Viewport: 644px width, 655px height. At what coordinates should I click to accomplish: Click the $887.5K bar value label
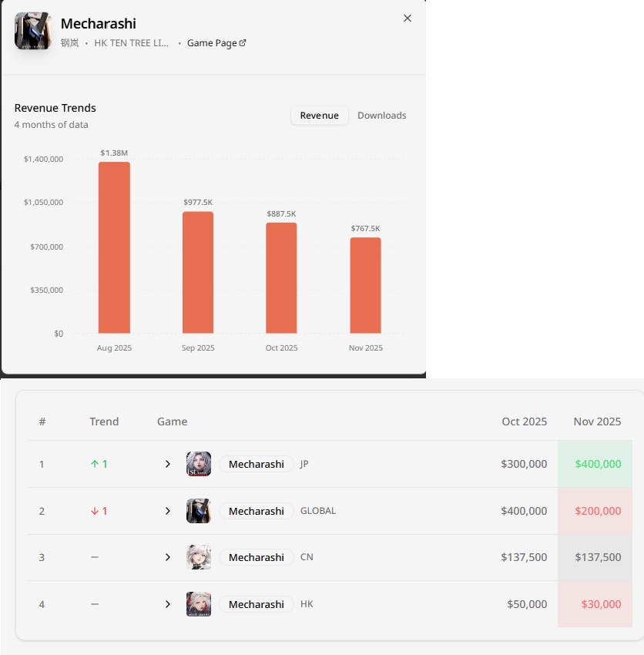pyautogui.click(x=281, y=214)
